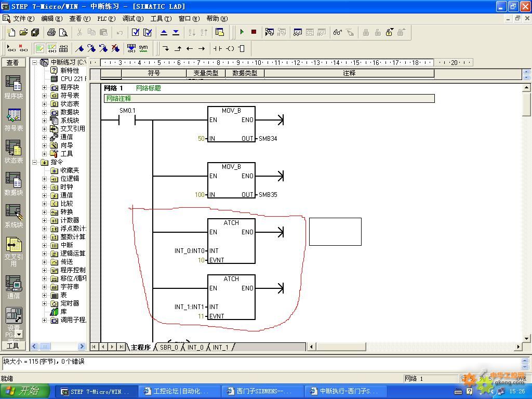Put the PLC in RUN with green arrow
Viewport: 532px width, 399px height.
click(x=242, y=32)
